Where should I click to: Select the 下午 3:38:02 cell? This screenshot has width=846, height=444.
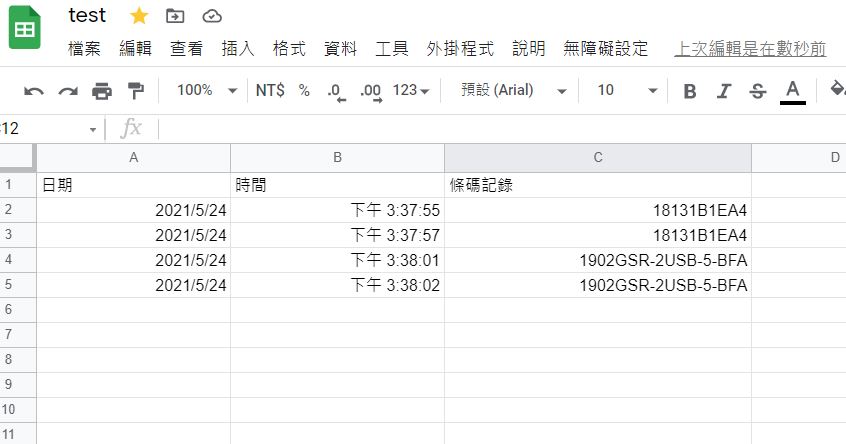point(337,285)
